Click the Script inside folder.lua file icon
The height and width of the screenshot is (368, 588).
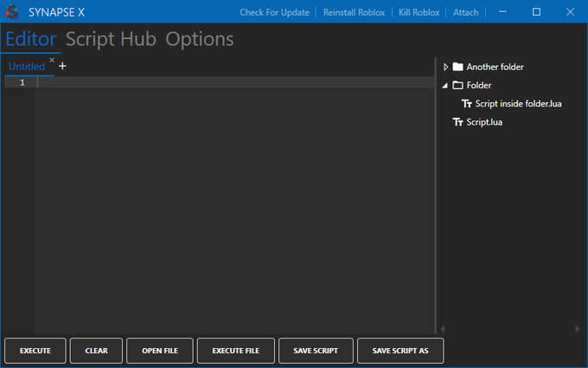(467, 104)
